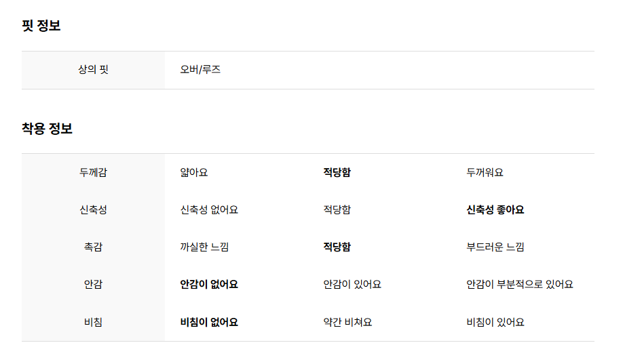Choose 약간 비쳐요 option
623x364 pixels.
click(347, 322)
